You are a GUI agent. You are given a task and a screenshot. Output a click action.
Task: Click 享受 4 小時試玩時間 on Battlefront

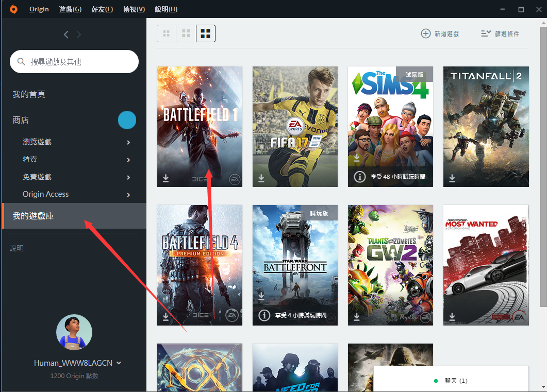[x=301, y=315]
